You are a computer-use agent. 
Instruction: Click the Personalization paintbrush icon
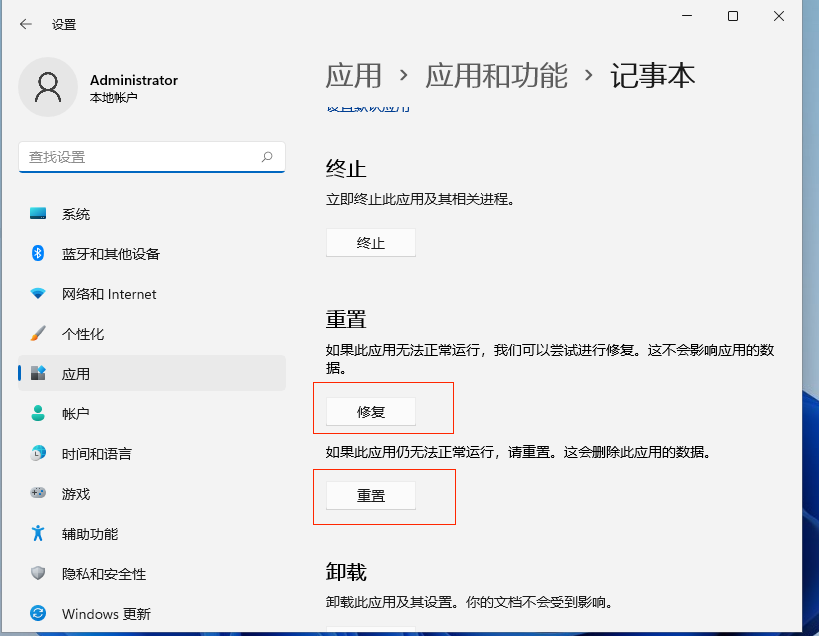pos(38,333)
